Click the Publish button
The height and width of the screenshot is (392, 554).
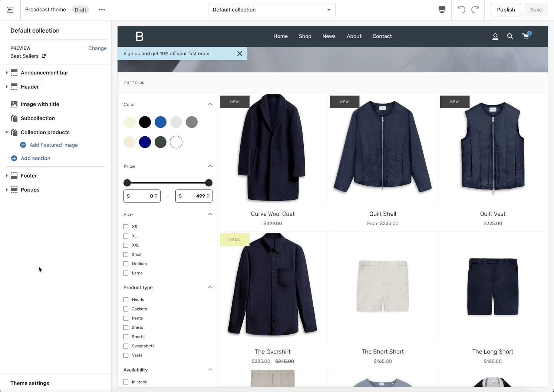(506, 10)
